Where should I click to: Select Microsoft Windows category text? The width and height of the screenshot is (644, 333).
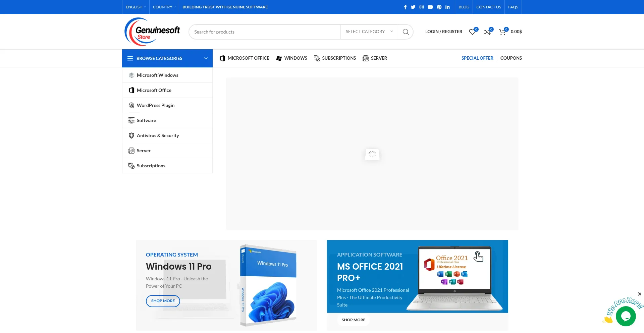pos(157,75)
